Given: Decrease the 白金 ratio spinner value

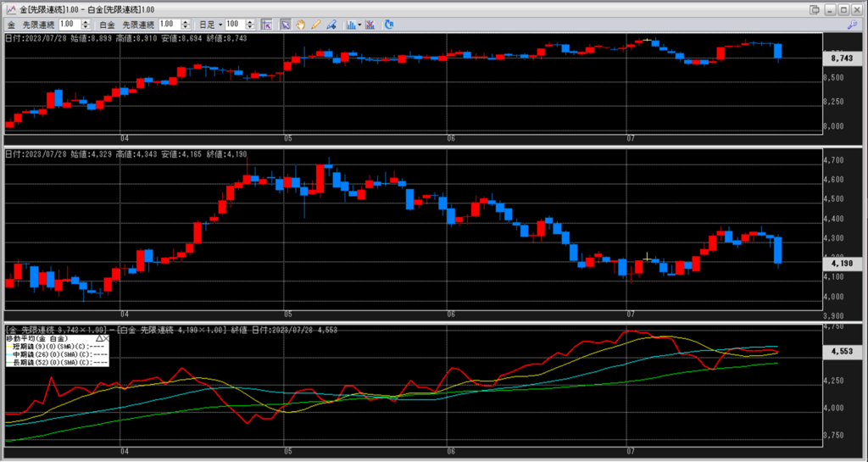Looking at the screenshot, I should click(x=186, y=27).
